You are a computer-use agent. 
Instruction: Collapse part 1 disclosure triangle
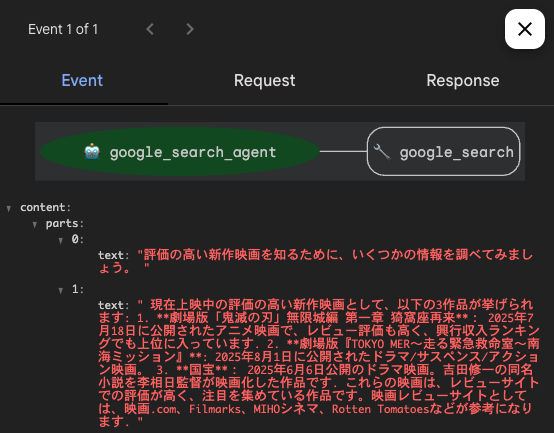tap(61, 290)
